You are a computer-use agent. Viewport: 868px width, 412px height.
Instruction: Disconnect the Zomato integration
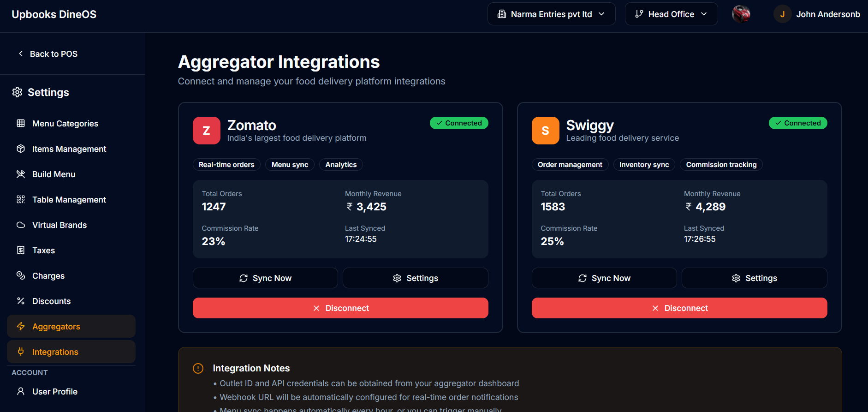tap(340, 308)
